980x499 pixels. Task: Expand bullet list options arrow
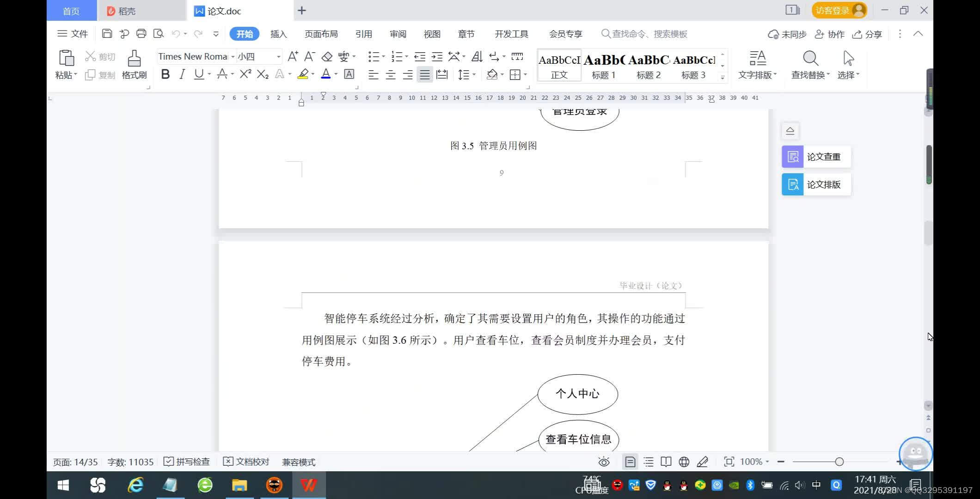pos(383,56)
